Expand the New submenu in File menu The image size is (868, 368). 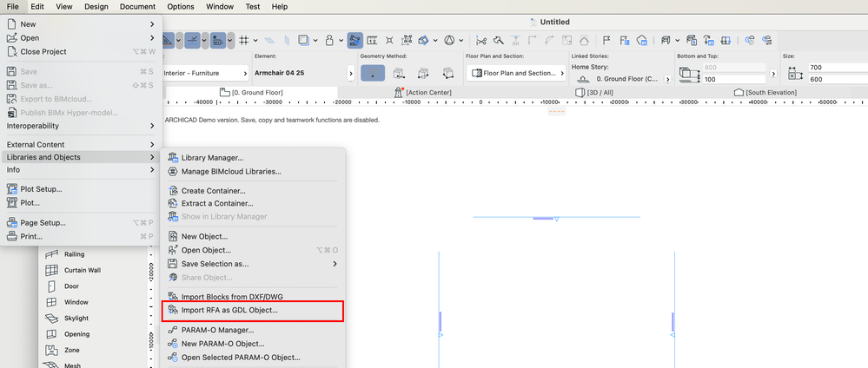pos(152,24)
